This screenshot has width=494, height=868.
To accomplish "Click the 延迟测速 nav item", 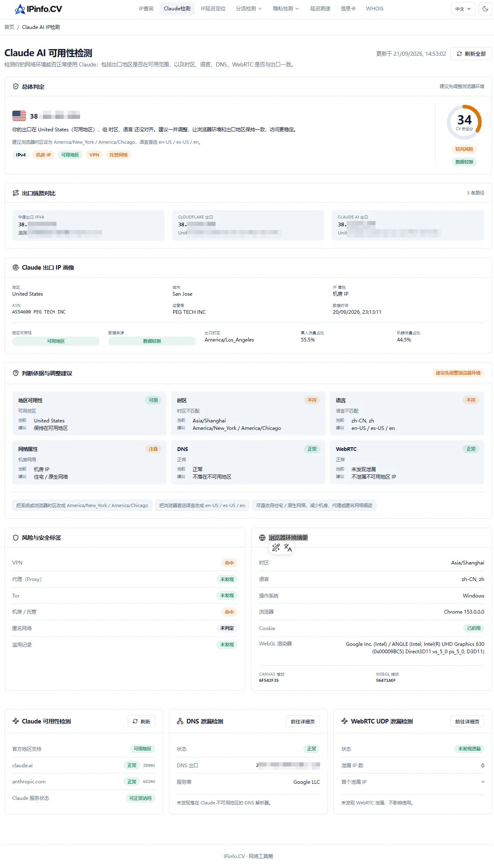I will click(320, 9).
